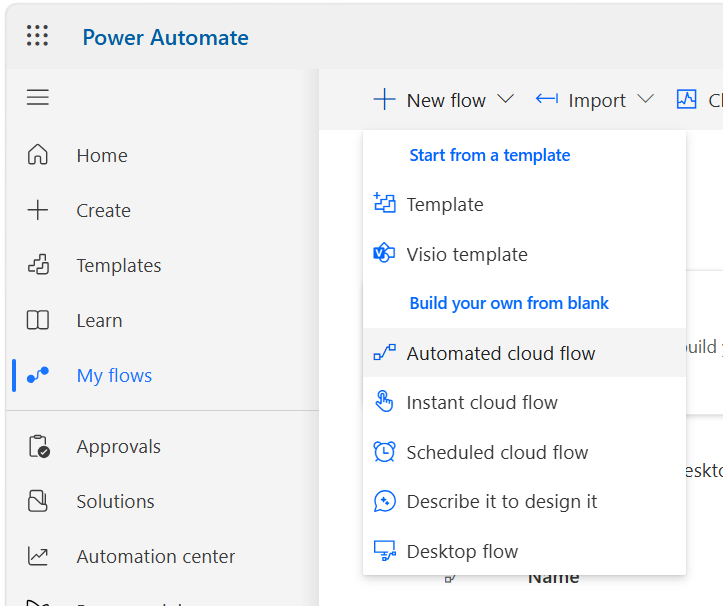This screenshot has width=723, height=606.
Task: Click the Automated cloud flow icon
Action: (x=385, y=352)
